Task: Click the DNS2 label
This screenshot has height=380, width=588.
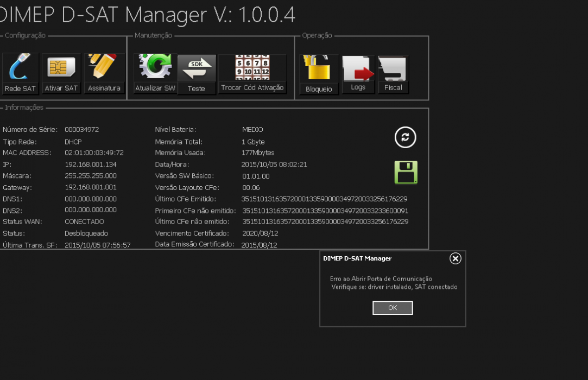Action: [12, 211]
